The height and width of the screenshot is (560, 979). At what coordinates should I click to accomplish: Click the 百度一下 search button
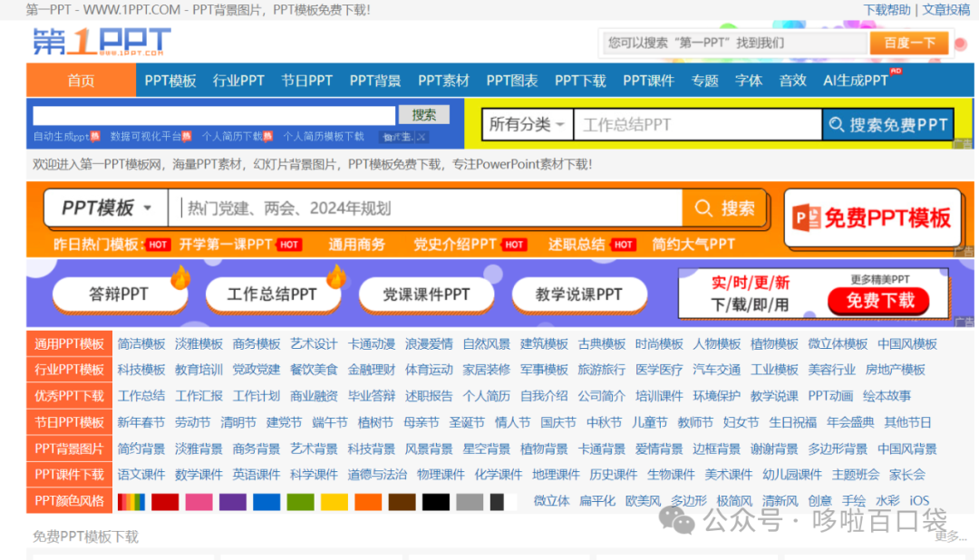[x=909, y=42]
